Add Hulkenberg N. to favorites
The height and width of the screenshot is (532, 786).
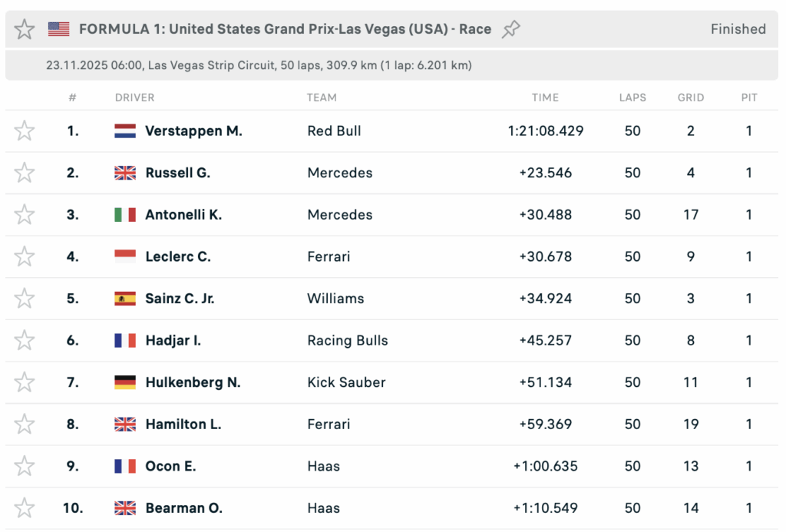click(x=25, y=382)
